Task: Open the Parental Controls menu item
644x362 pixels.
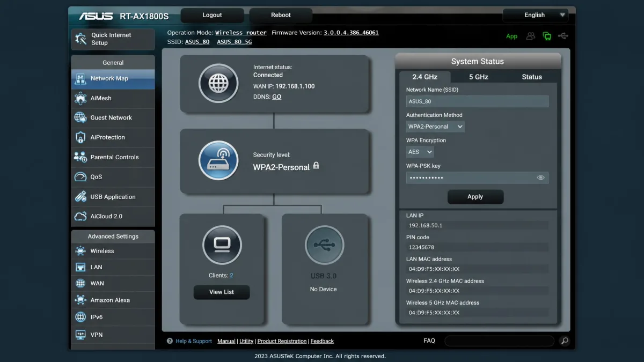Action: (x=113, y=157)
